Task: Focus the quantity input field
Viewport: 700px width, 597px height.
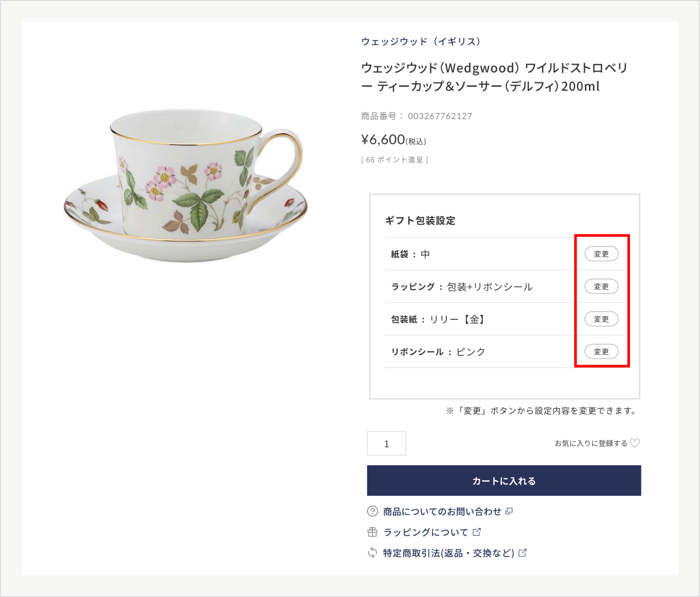Action: click(387, 443)
